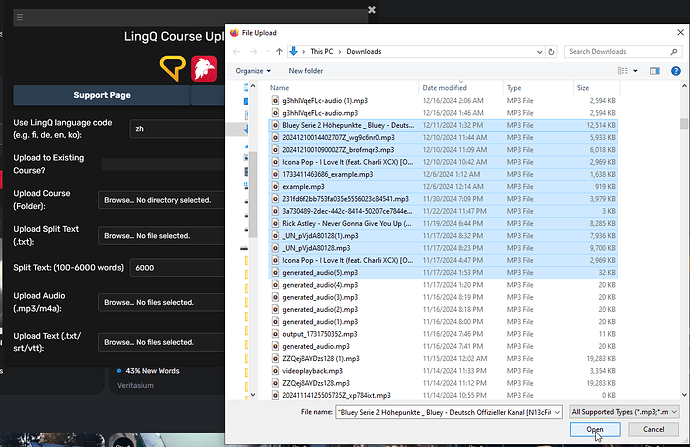This screenshot has height=447, width=690.
Task: Select the videoplayback.mp3 file
Action: click(x=443, y=371)
